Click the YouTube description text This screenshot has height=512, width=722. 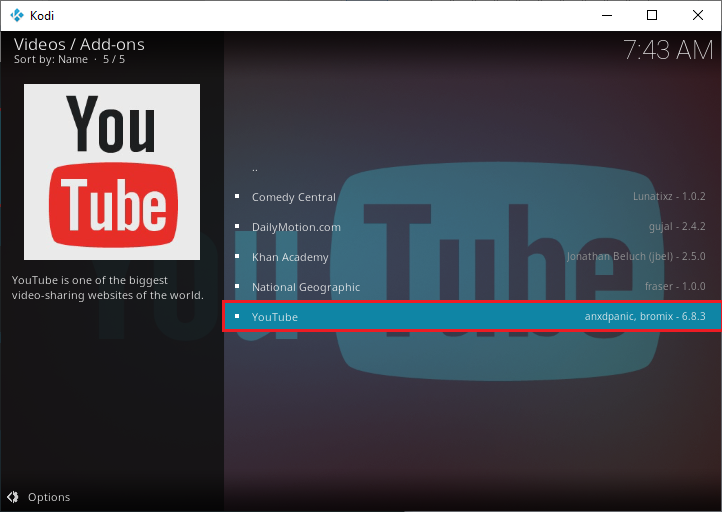[108, 288]
